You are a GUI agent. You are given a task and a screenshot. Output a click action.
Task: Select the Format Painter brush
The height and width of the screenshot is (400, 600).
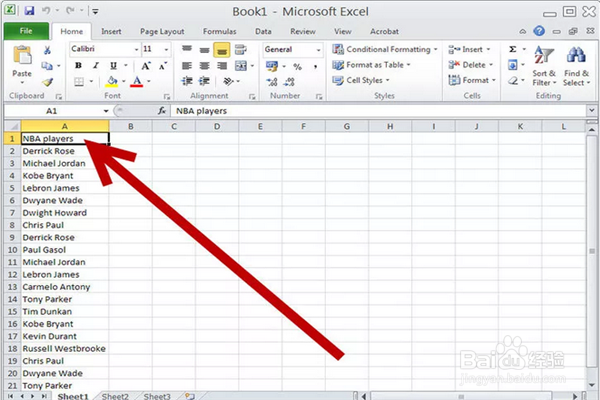(x=47, y=82)
